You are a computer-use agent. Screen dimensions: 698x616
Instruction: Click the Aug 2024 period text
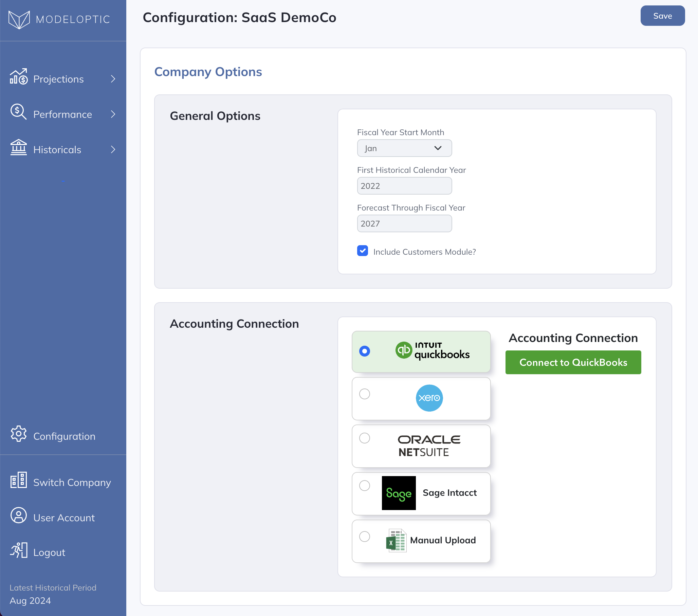point(30,601)
